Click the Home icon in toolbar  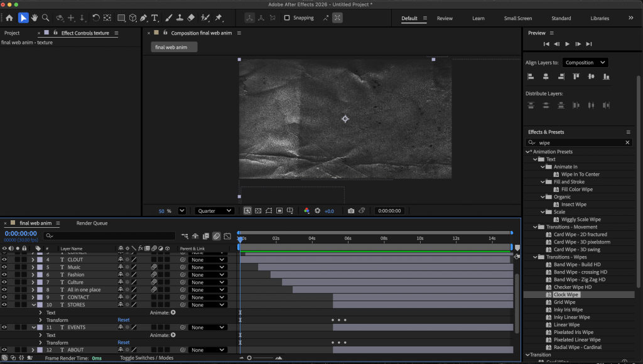point(9,18)
